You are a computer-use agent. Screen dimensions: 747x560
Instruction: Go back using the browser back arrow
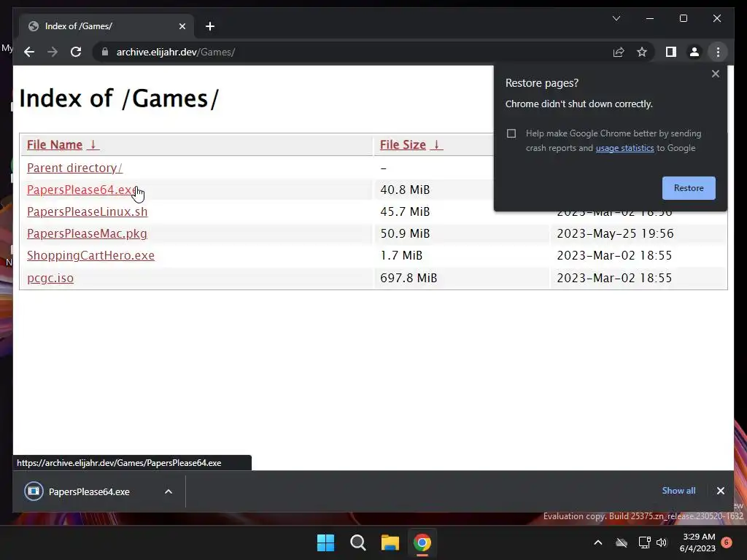coord(29,52)
